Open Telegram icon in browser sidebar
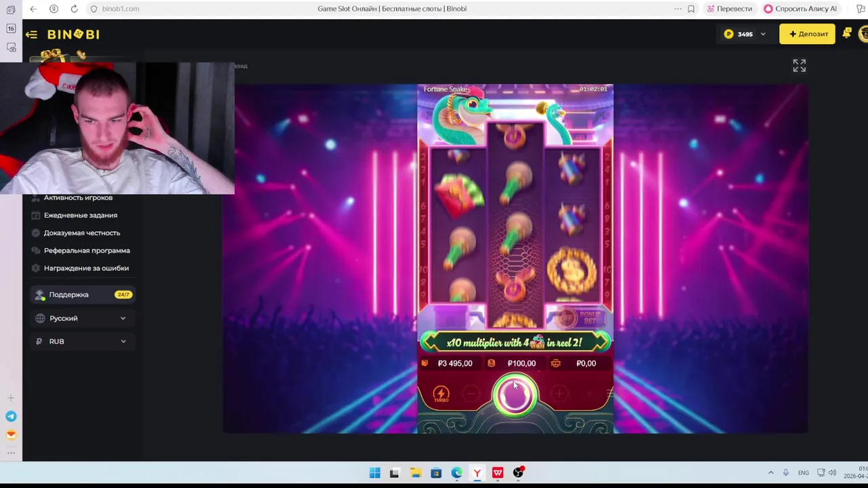The width and height of the screenshot is (868, 488). [x=11, y=416]
